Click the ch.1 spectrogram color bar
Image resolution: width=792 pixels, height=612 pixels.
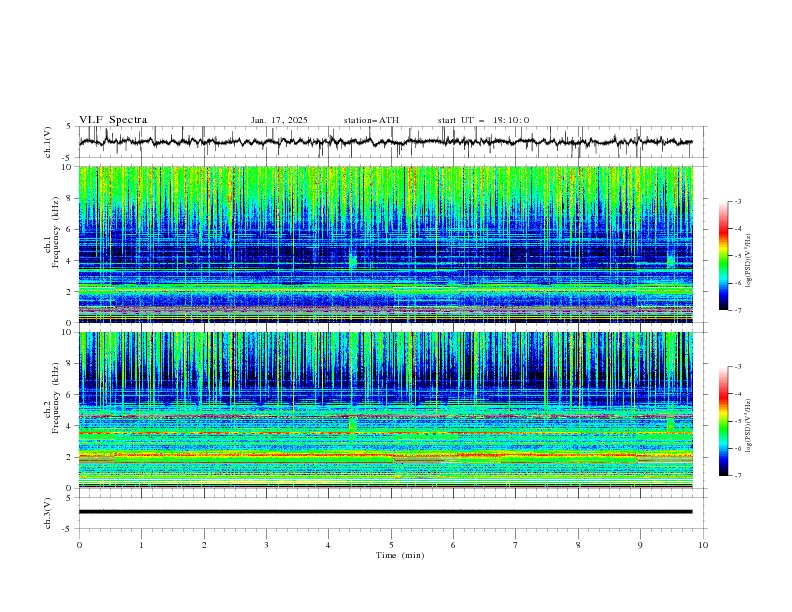click(723, 256)
